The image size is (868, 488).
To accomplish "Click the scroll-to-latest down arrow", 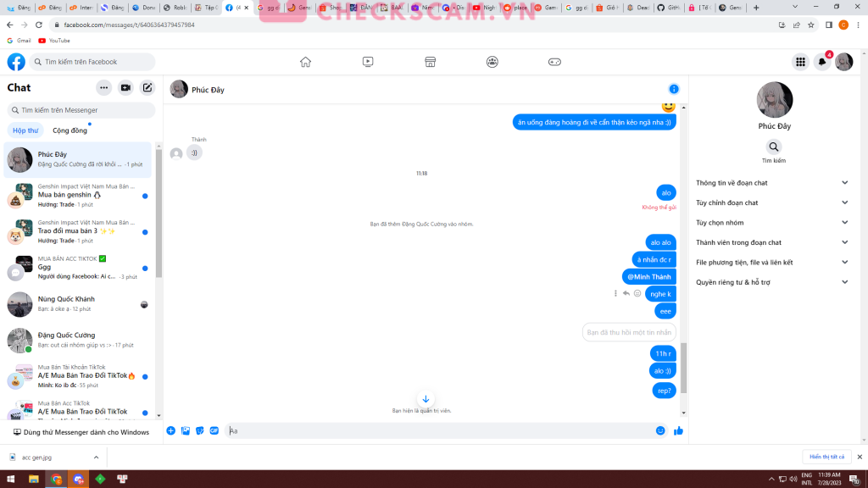I will tap(426, 399).
